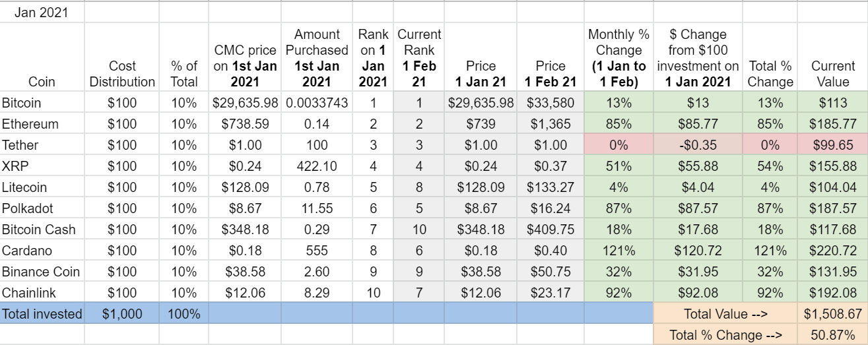Viewport: 868px width, 345px height.
Task: Select the 'Cost Distribution' header cell
Action: (122, 57)
